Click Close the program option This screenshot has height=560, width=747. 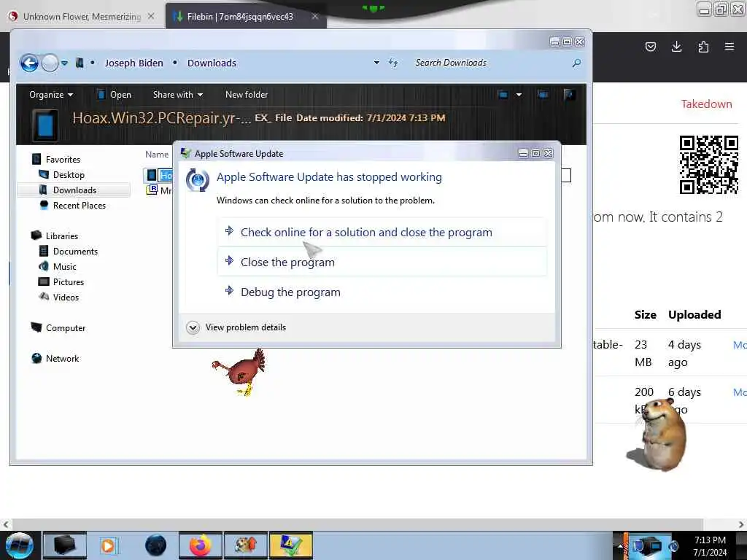pos(382,262)
